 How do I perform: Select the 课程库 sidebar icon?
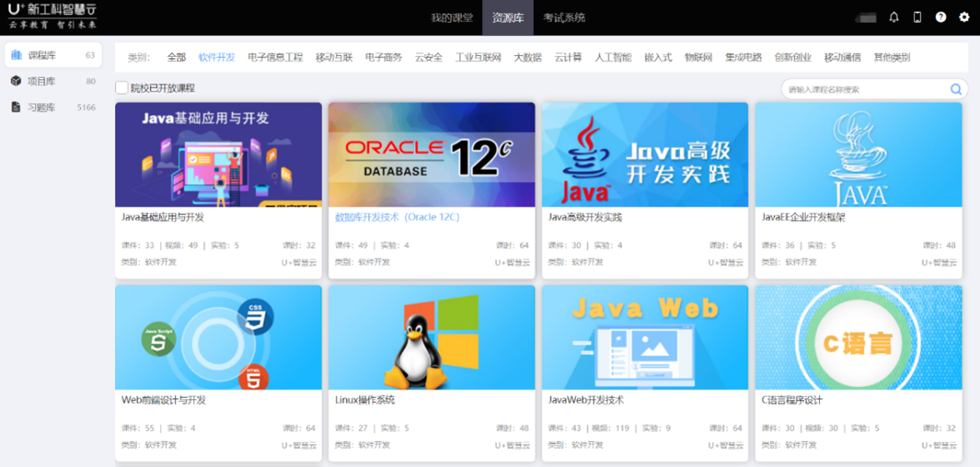tap(16, 55)
